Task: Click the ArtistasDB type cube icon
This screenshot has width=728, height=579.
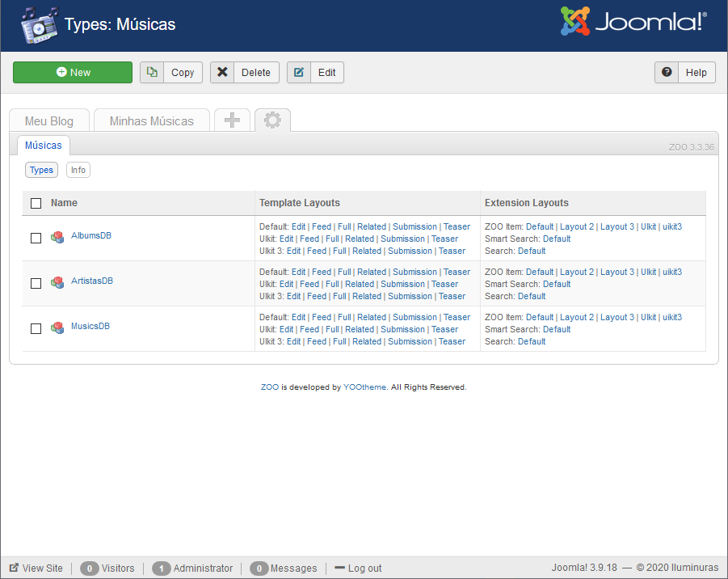Action: [57, 282]
